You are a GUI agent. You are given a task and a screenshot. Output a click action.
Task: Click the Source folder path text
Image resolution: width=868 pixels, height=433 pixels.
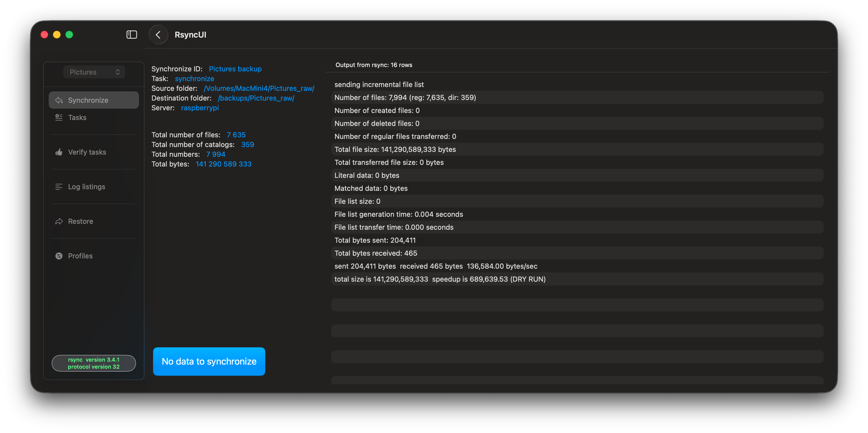pos(259,88)
